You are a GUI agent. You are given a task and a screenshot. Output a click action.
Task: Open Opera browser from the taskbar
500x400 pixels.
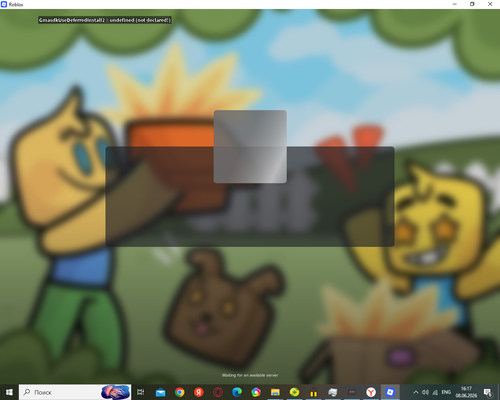218,392
